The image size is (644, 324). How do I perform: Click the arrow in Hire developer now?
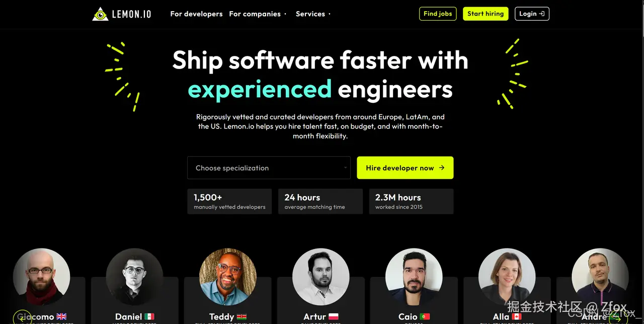click(x=442, y=168)
